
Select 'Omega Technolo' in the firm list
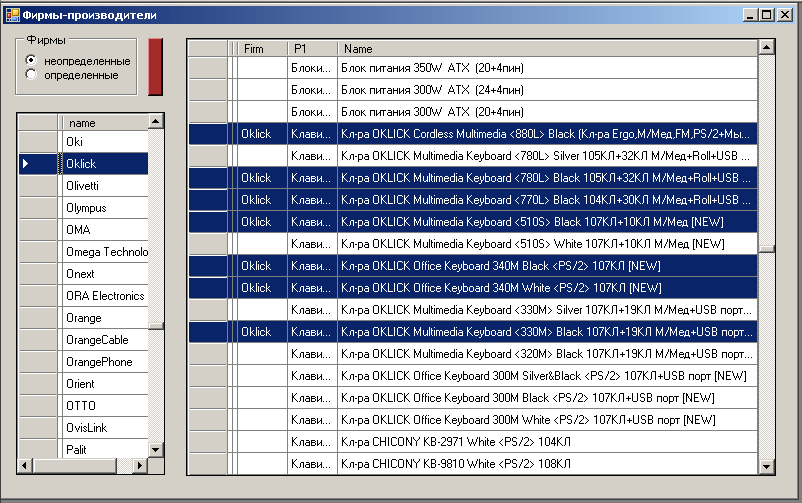[103, 252]
